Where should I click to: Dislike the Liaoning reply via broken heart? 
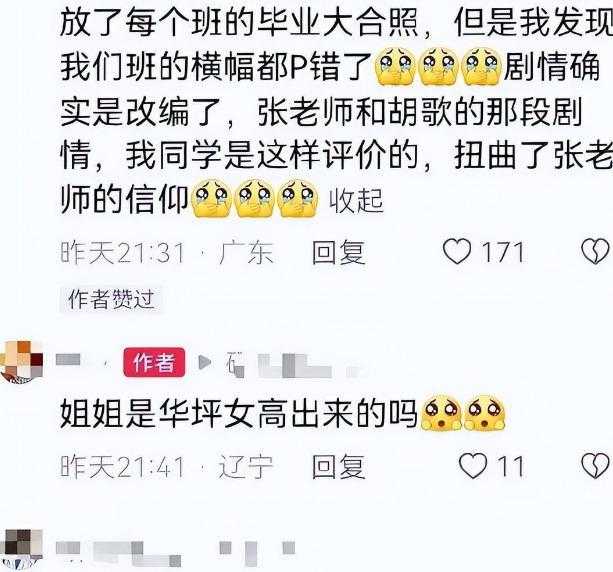tap(595, 466)
